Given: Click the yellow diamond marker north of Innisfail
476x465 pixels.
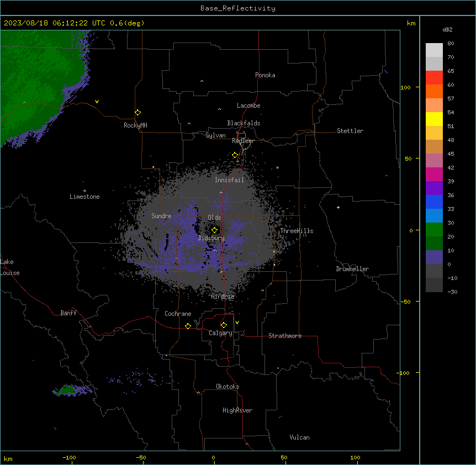Looking at the screenshot, I should (x=235, y=155).
